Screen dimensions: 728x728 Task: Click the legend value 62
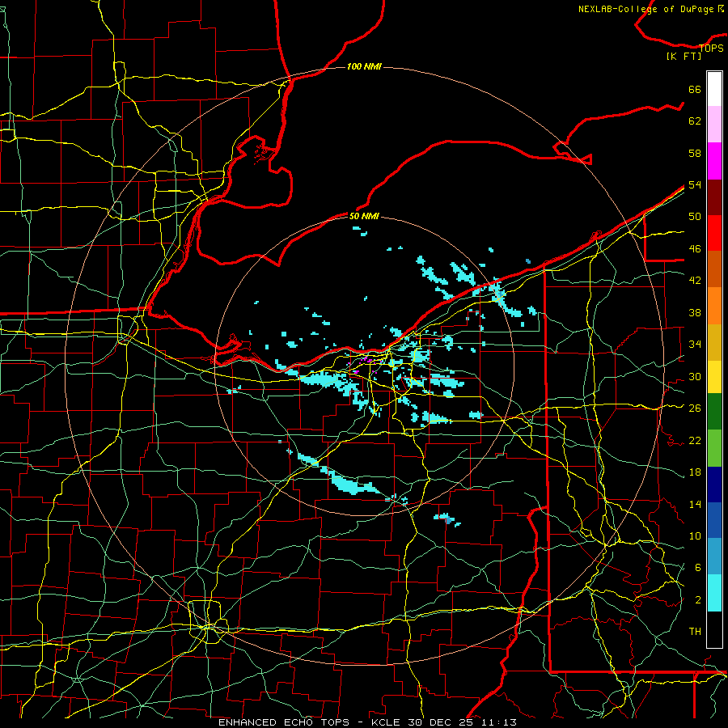pyautogui.click(x=695, y=121)
